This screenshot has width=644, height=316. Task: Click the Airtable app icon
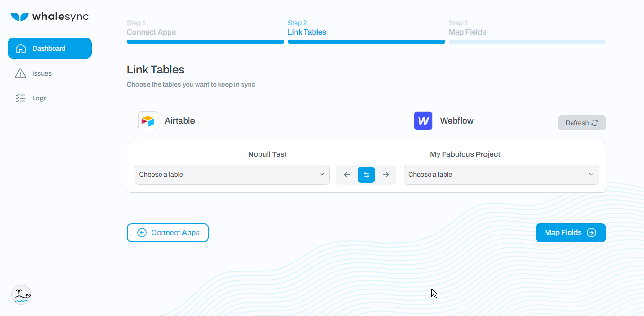click(148, 121)
